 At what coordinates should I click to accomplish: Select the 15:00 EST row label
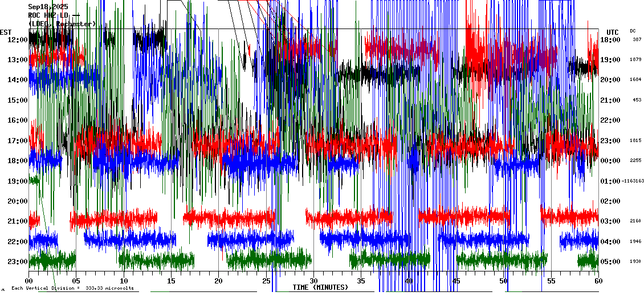18,100
